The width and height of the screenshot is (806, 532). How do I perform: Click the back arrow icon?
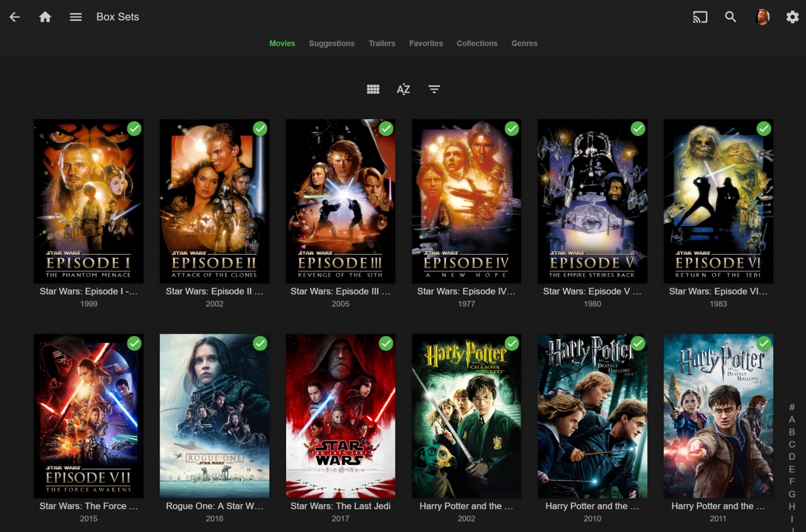[x=15, y=17]
